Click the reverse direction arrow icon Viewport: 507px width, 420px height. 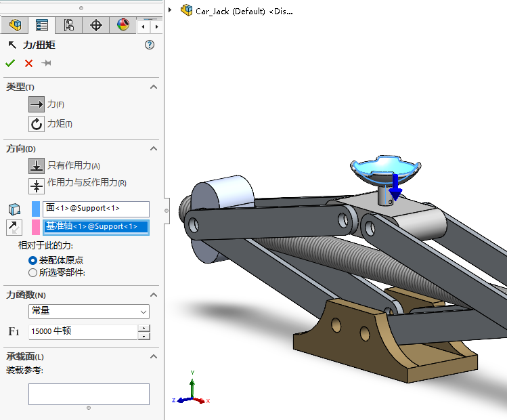14,227
